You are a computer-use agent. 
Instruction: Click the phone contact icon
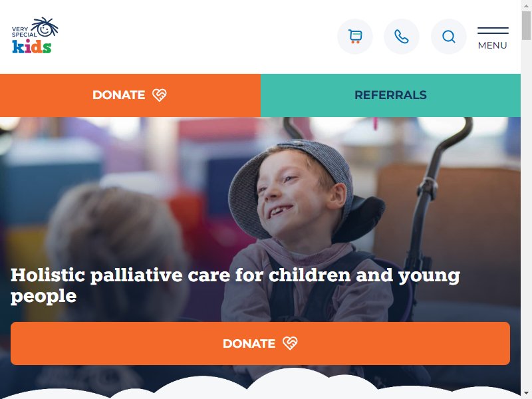click(x=402, y=37)
